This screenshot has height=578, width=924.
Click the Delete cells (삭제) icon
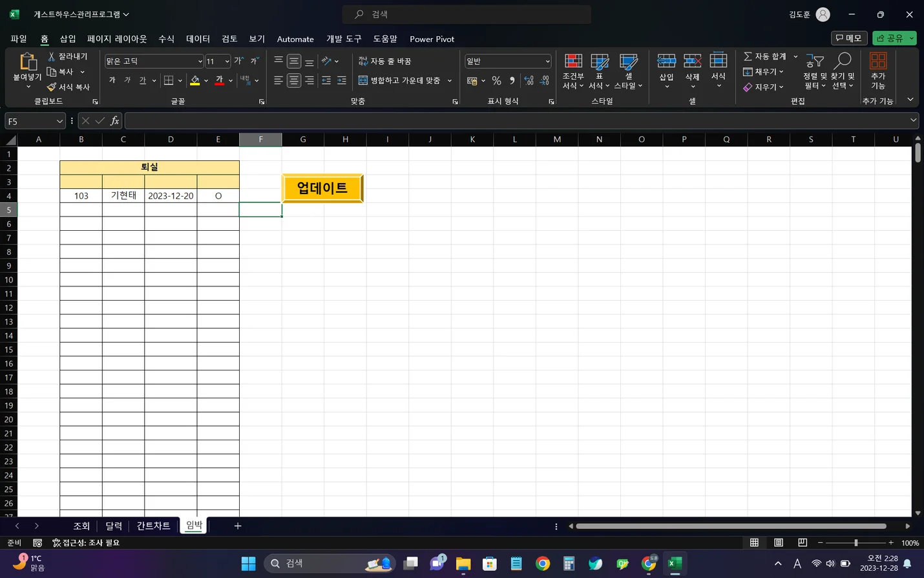click(x=692, y=61)
